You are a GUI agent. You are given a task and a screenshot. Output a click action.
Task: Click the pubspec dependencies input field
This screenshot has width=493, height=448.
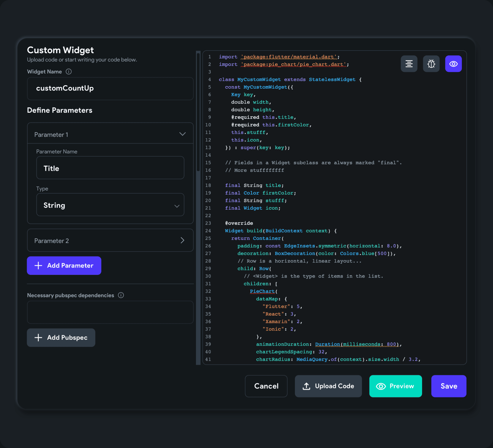click(x=110, y=312)
